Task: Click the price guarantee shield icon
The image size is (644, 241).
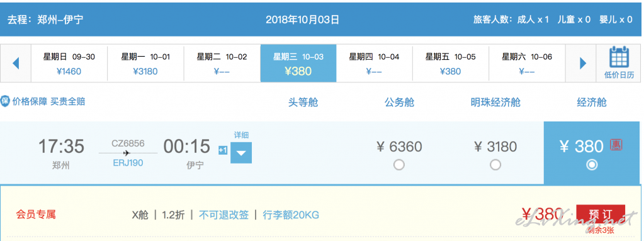Action: (x=5, y=101)
